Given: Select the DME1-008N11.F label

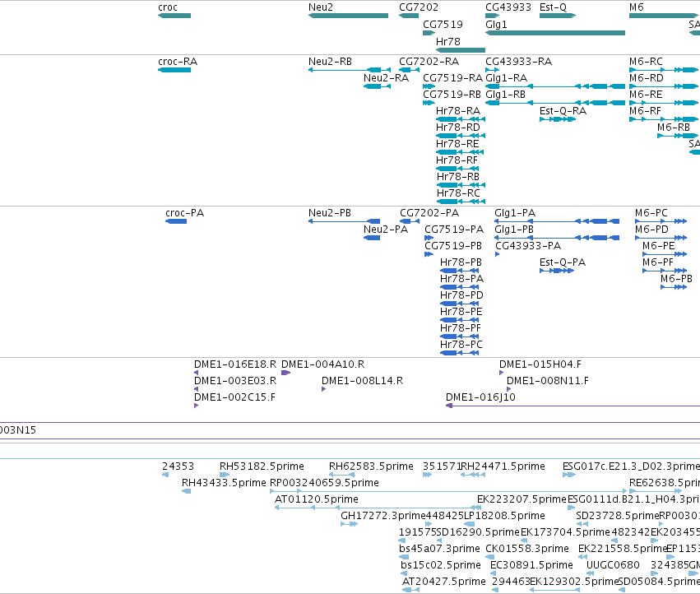Looking at the screenshot, I should (547, 381).
